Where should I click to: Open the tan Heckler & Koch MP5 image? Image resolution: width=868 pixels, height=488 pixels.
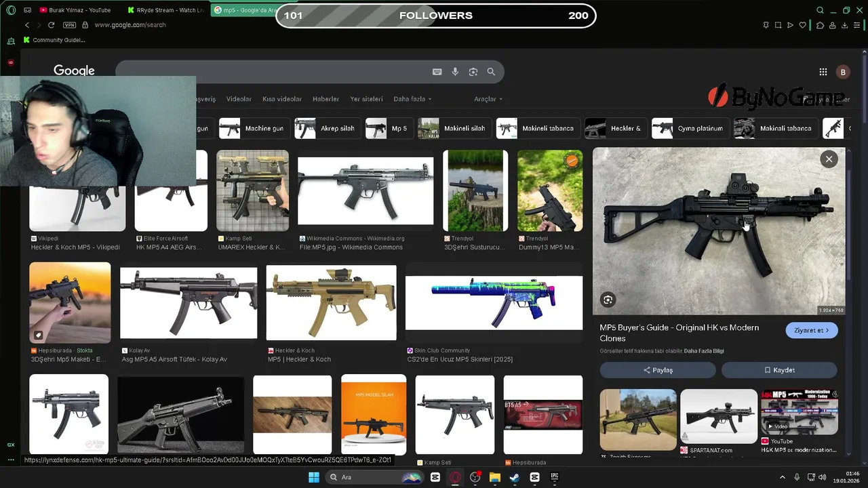click(x=331, y=302)
